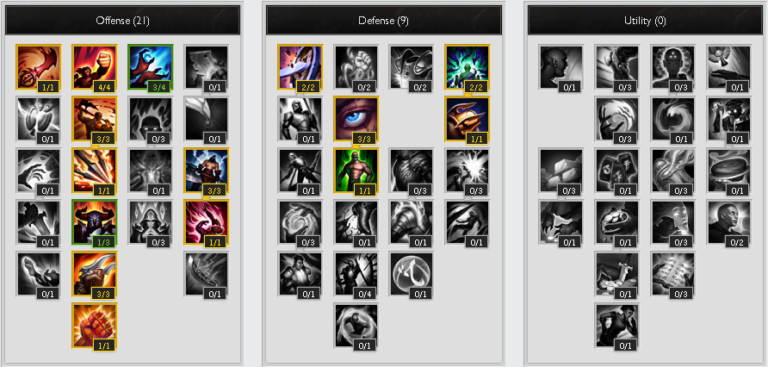Click the purple shield block mastery 2/2
This screenshot has height=367, width=768.
[300, 68]
